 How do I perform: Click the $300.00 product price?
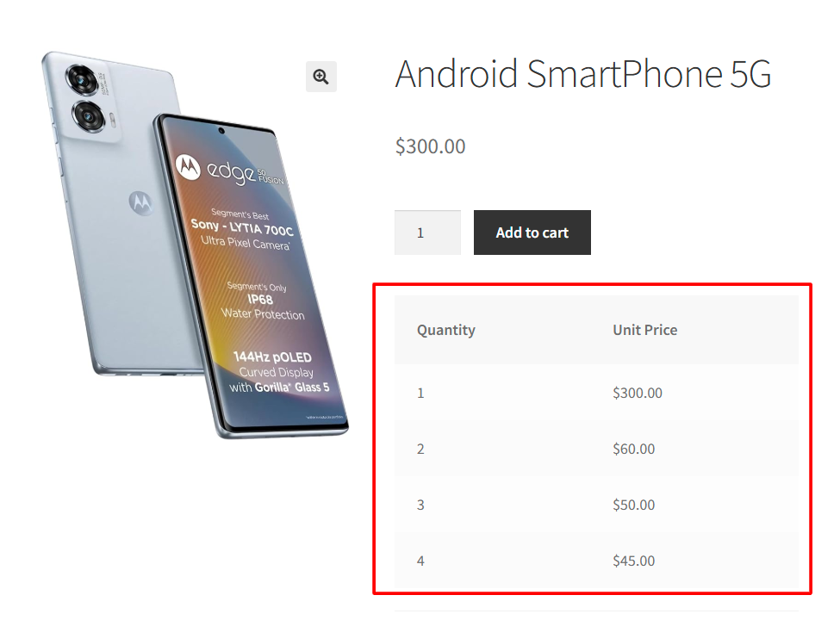point(430,146)
